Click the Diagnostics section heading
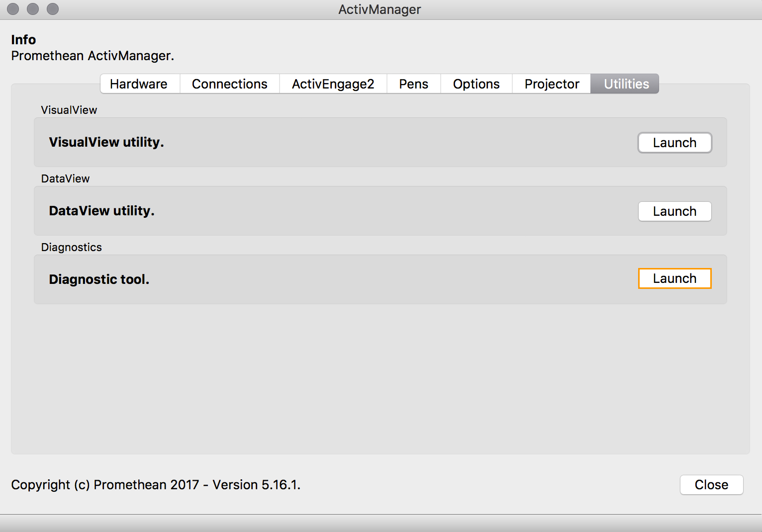This screenshot has height=532, width=762. click(x=71, y=247)
